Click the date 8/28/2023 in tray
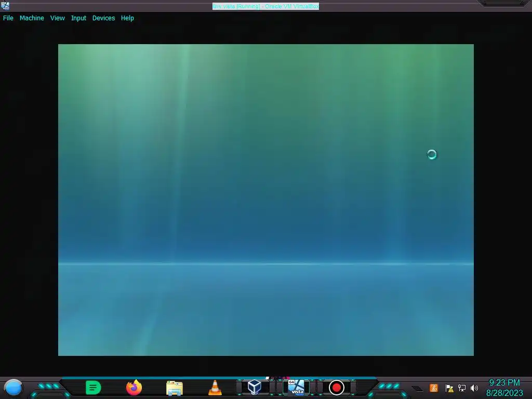This screenshot has width=532, height=399. (x=504, y=393)
